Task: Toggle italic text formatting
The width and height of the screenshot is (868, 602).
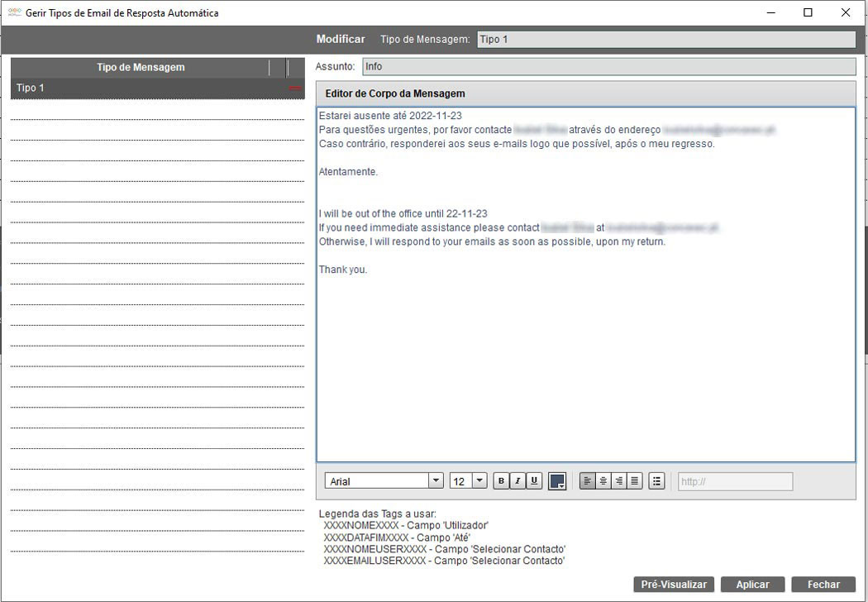Action: (x=517, y=481)
